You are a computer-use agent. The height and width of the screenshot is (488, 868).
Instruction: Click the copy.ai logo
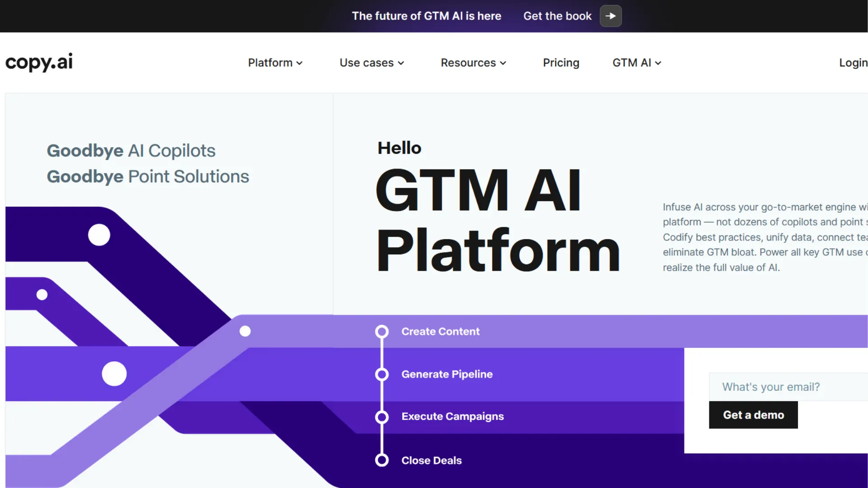point(39,62)
